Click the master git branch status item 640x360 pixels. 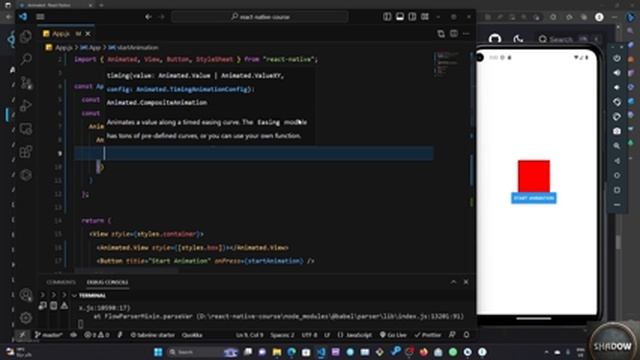coord(49,335)
